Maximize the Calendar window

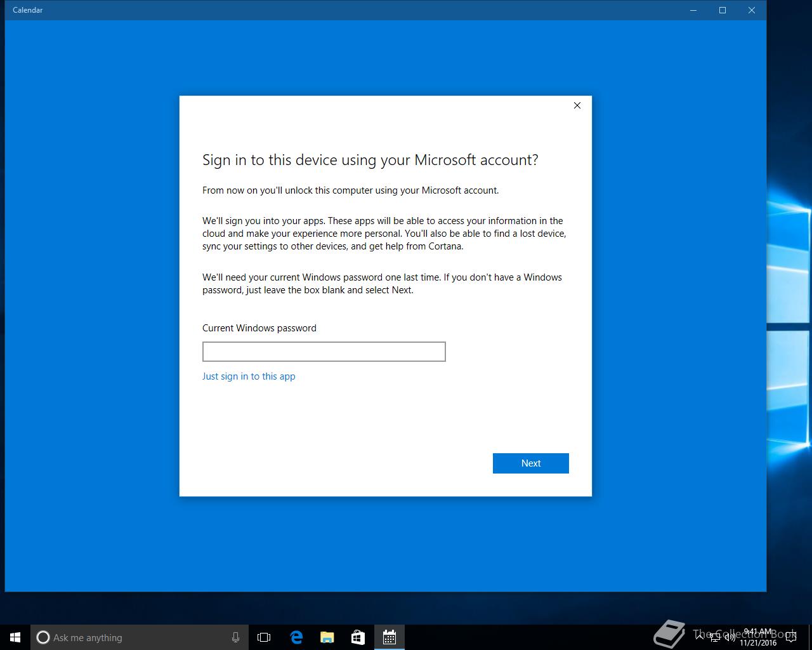pos(723,10)
